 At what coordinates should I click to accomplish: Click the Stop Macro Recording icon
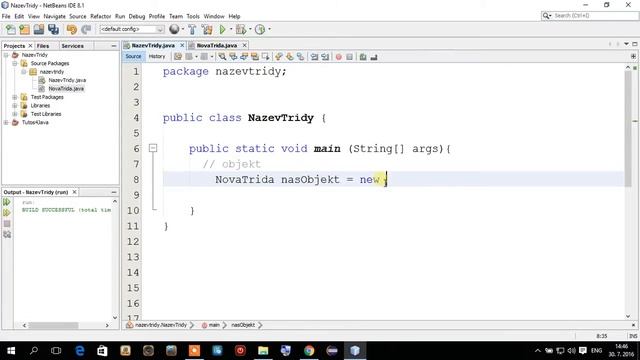pos(349,57)
